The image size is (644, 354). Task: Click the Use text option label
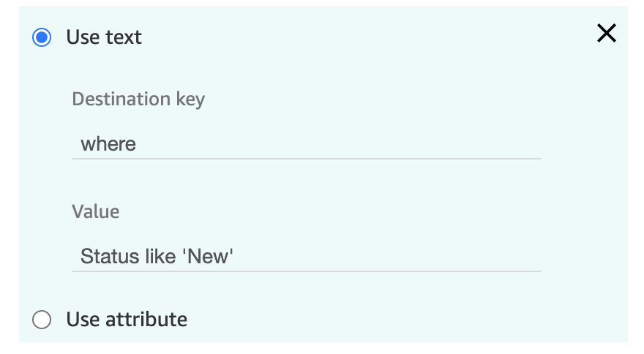104,37
